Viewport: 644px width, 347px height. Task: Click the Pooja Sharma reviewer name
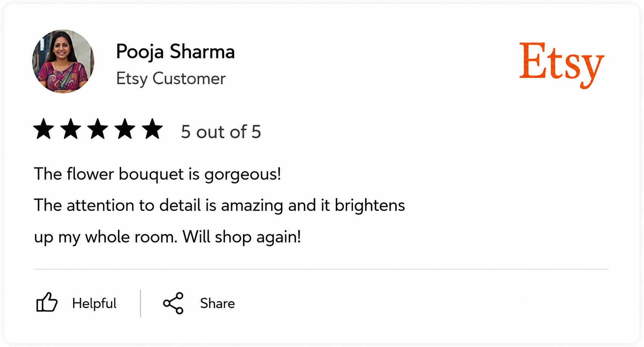(x=175, y=52)
